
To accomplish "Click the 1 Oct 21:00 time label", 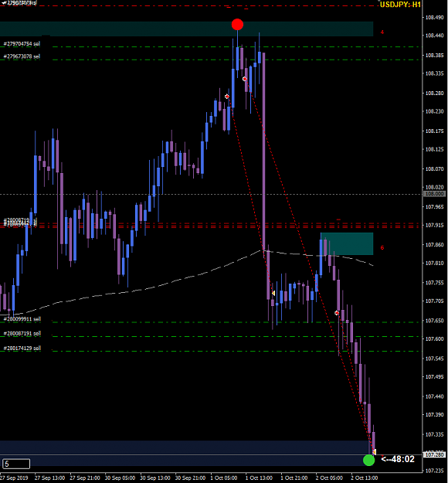I will pos(294,478).
